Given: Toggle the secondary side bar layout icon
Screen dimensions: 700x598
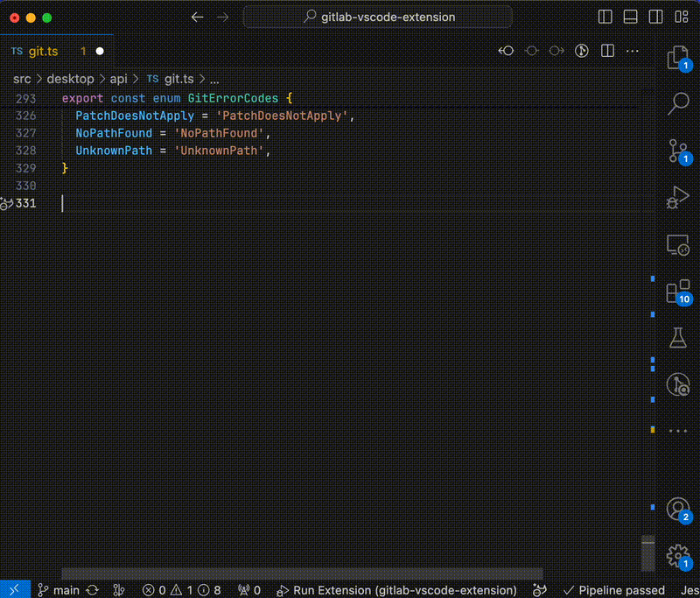Looking at the screenshot, I should pos(655,17).
